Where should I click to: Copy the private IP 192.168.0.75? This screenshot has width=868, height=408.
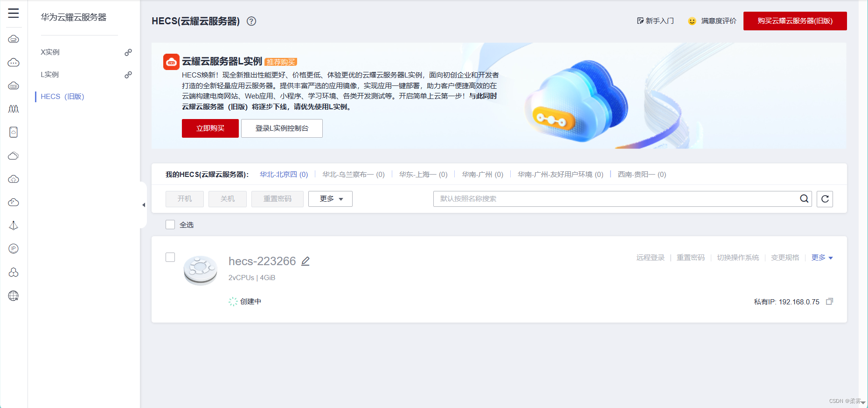click(829, 302)
